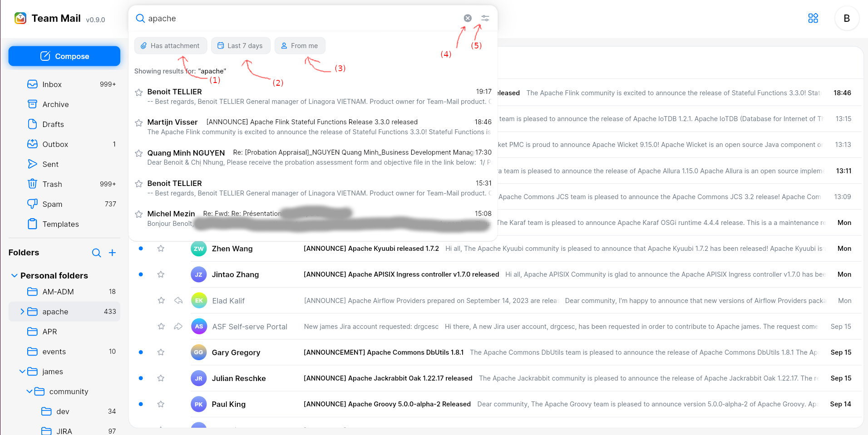Open Apache Jackrabbit Oak 1.22.17 email

[x=495, y=378]
